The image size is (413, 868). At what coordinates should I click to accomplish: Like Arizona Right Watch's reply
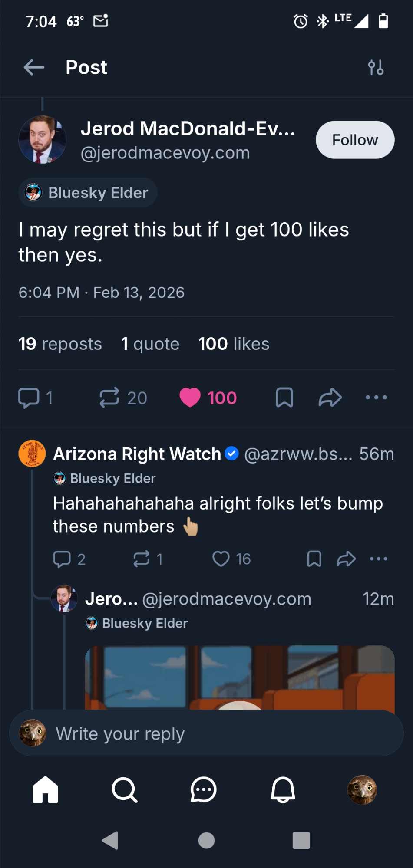point(221,559)
